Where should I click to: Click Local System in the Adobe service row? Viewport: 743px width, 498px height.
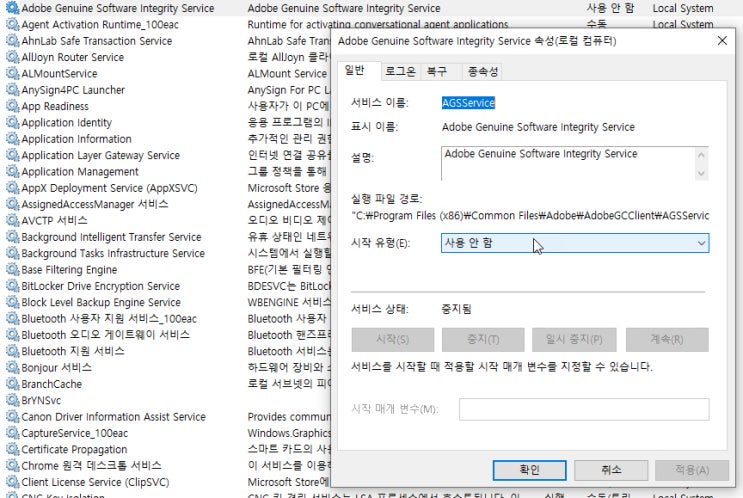click(683, 8)
